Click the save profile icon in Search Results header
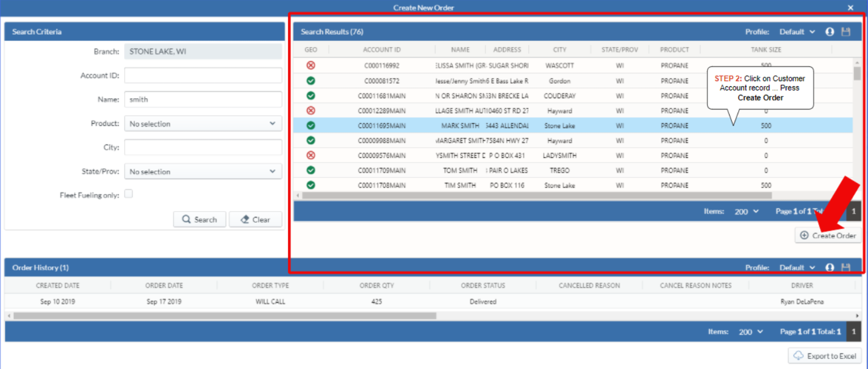The width and height of the screenshot is (868, 369). tap(846, 32)
